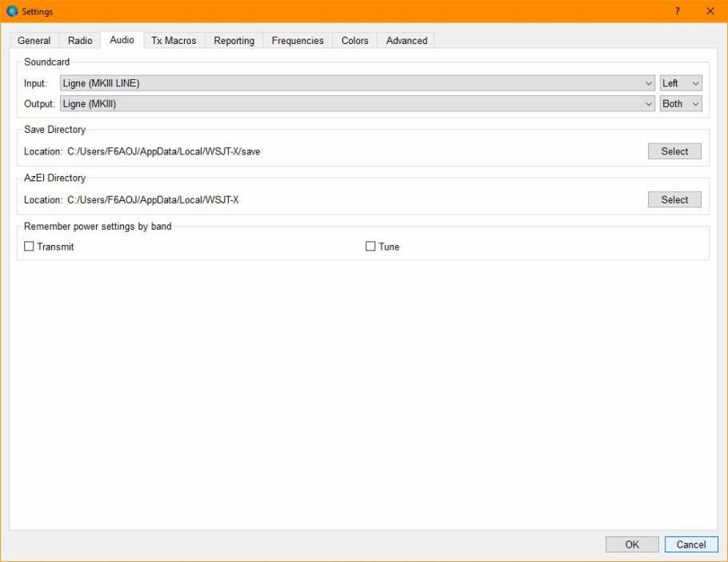Go to the Tx Macros tab
The image size is (728, 562).
coord(174,41)
